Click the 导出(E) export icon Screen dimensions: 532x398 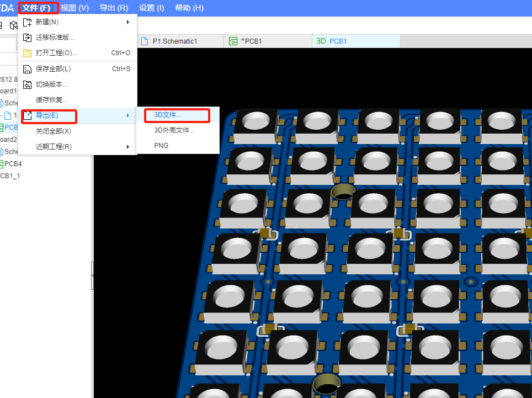[27, 115]
